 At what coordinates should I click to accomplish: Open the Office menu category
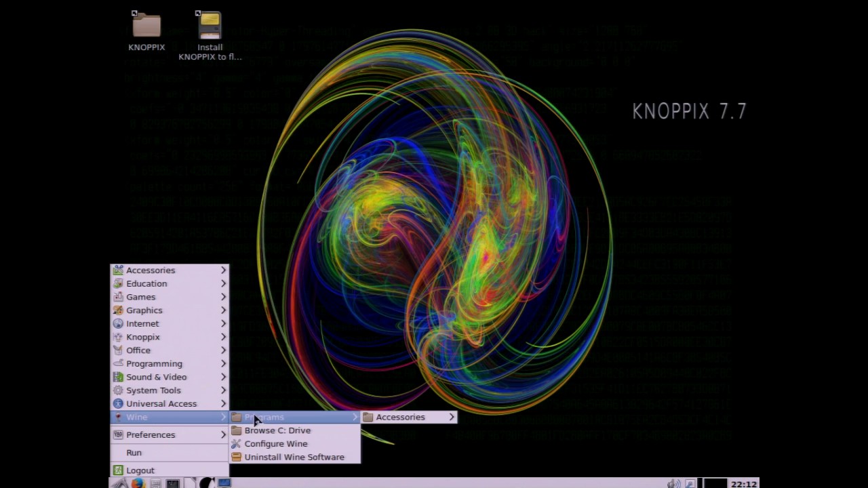pyautogui.click(x=170, y=350)
